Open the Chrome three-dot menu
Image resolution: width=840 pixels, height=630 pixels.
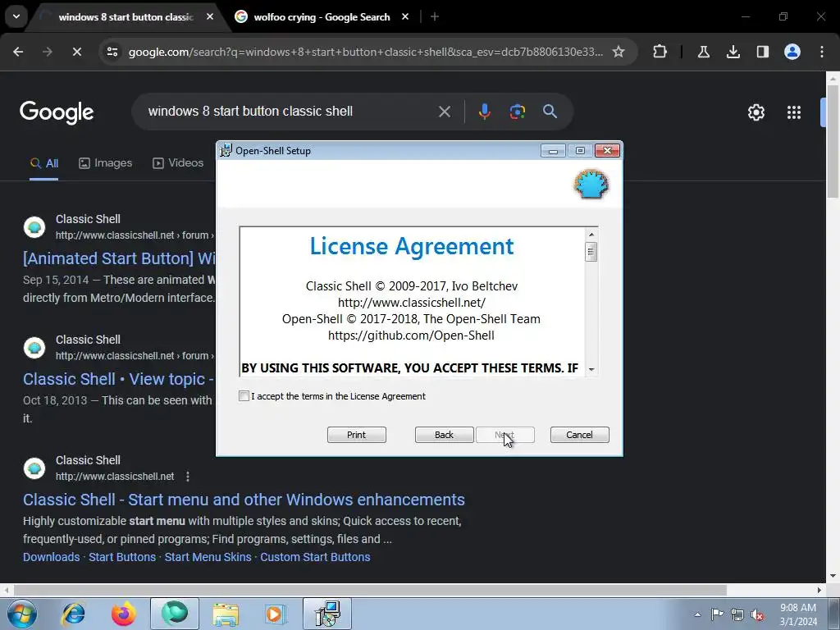[x=821, y=52]
